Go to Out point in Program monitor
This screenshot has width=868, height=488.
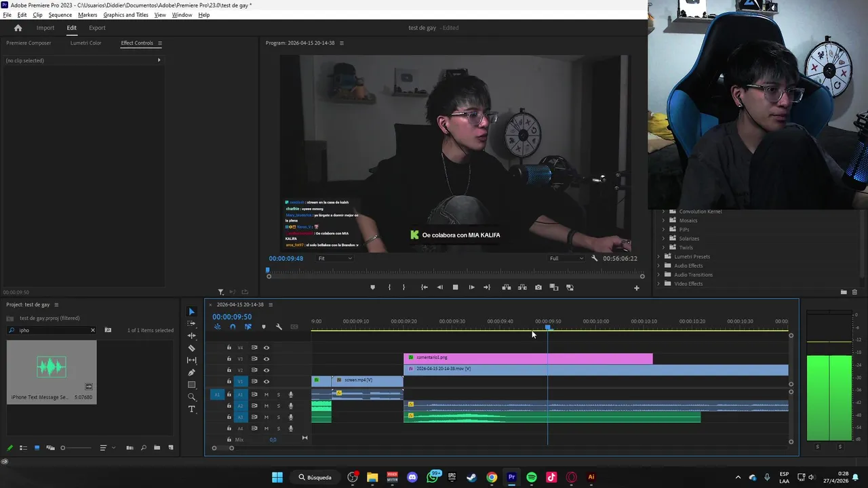coord(486,287)
